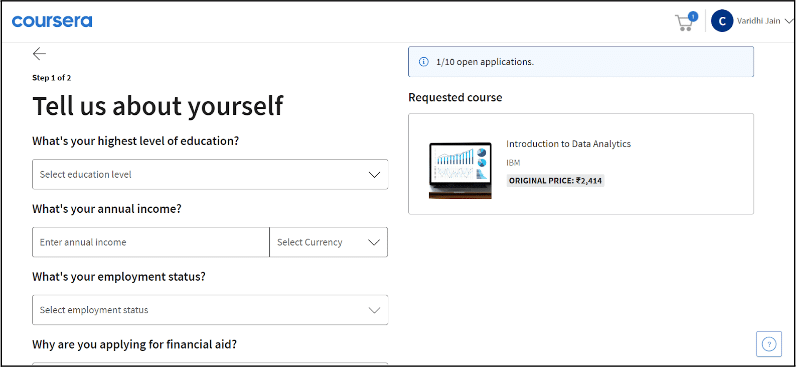Open the Select education level dropdown
802x372 pixels.
[210, 174]
